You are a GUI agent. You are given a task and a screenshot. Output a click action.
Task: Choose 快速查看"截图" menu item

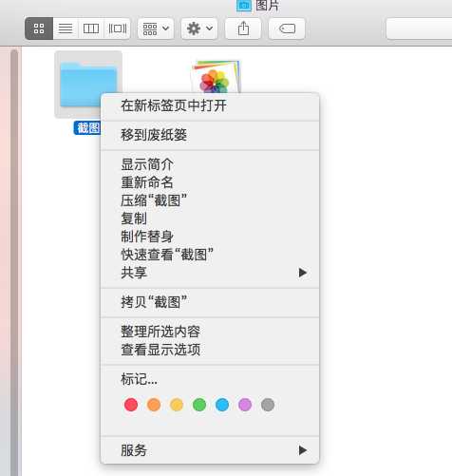[210, 255]
